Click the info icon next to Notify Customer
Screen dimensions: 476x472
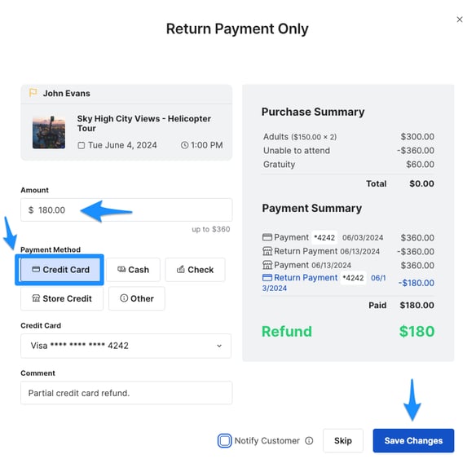(309, 440)
